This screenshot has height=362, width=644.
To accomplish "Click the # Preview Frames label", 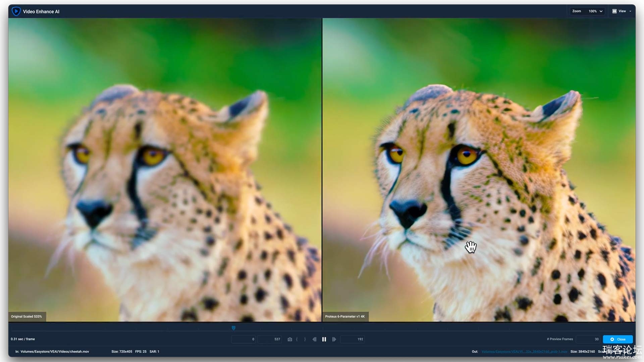I will click(560, 339).
